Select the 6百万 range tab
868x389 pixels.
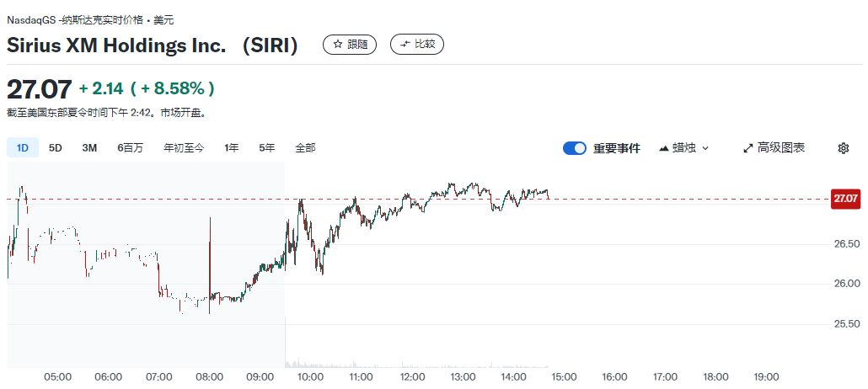point(130,147)
